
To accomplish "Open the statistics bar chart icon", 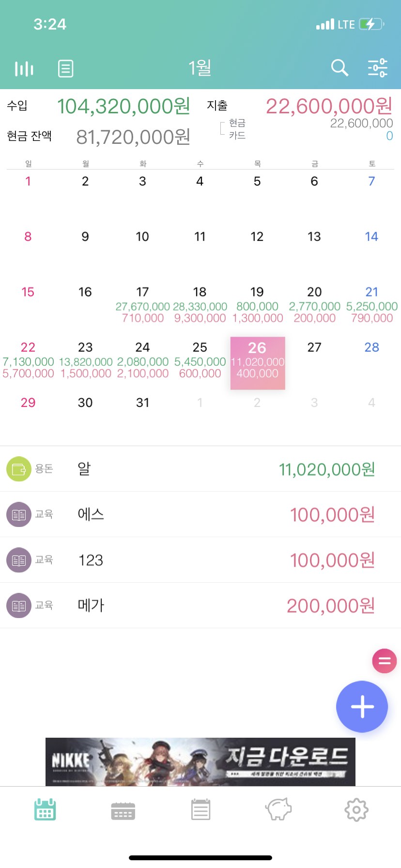I will tap(24, 69).
